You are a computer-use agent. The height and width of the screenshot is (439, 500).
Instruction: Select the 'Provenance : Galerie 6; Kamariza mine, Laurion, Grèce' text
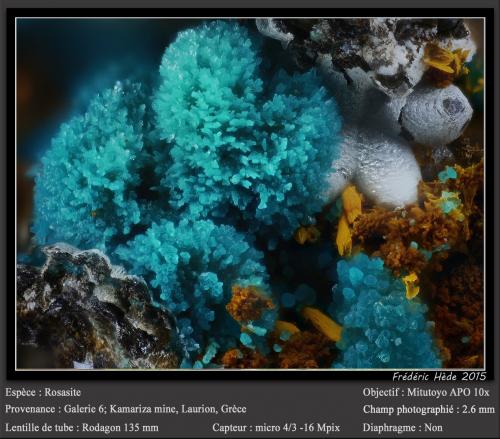pyautogui.click(x=126, y=409)
